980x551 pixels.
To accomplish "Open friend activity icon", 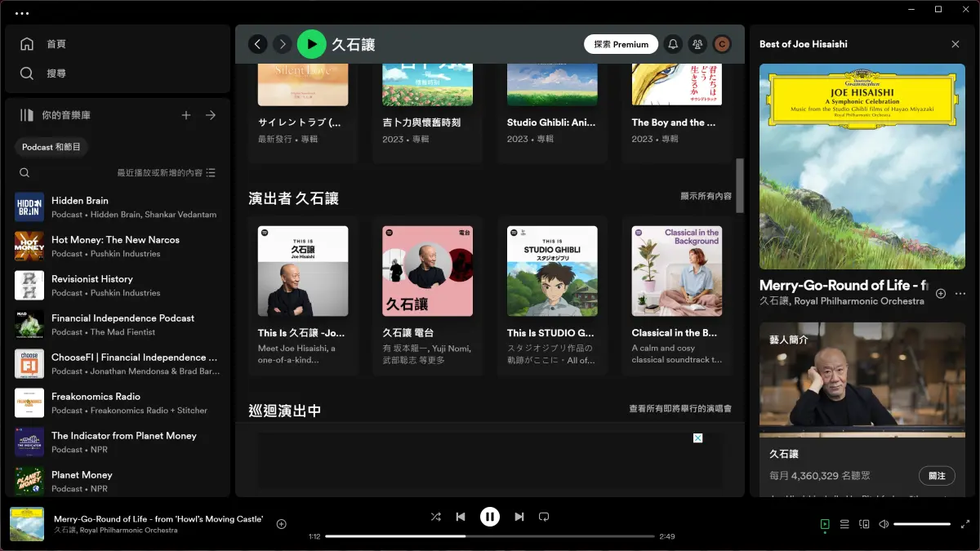I will coord(697,44).
